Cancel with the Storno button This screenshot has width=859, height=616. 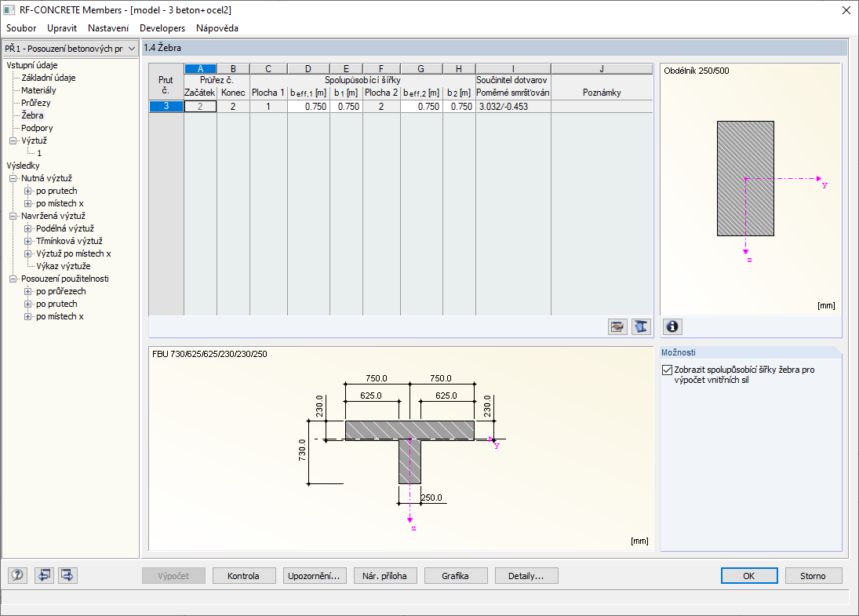pyautogui.click(x=813, y=575)
